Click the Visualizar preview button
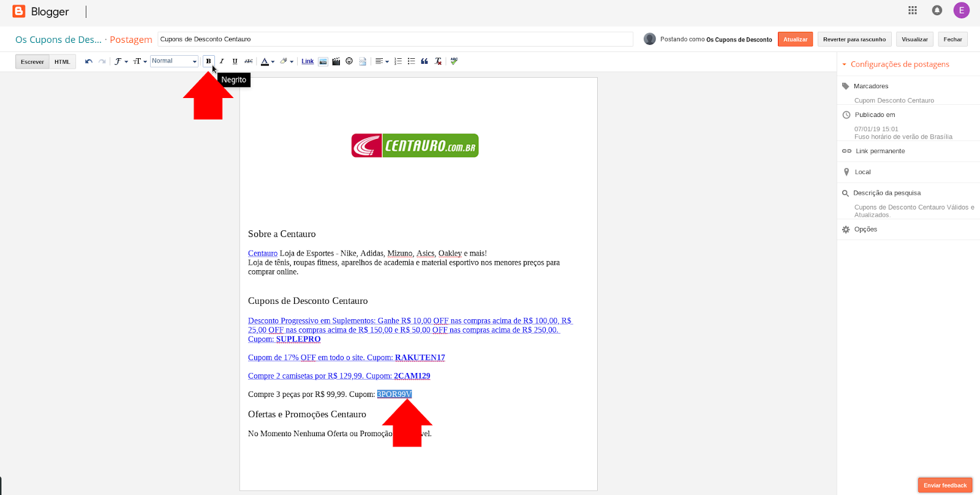This screenshot has width=980, height=495. 914,39
